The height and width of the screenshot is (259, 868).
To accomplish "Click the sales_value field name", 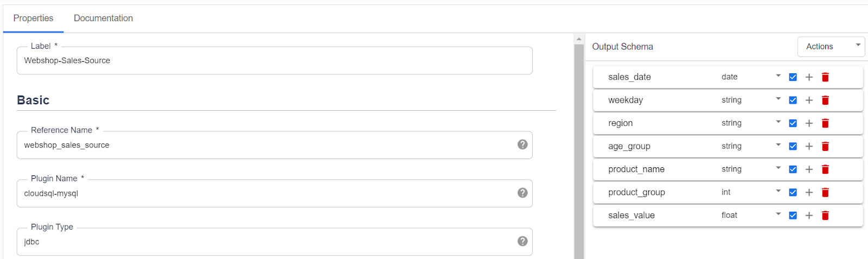I will [x=631, y=216].
